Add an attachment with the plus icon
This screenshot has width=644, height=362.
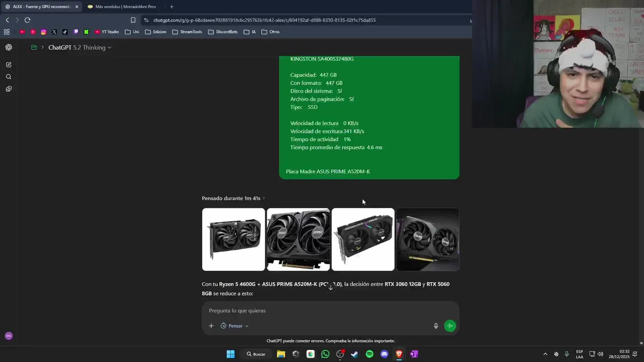(211, 326)
